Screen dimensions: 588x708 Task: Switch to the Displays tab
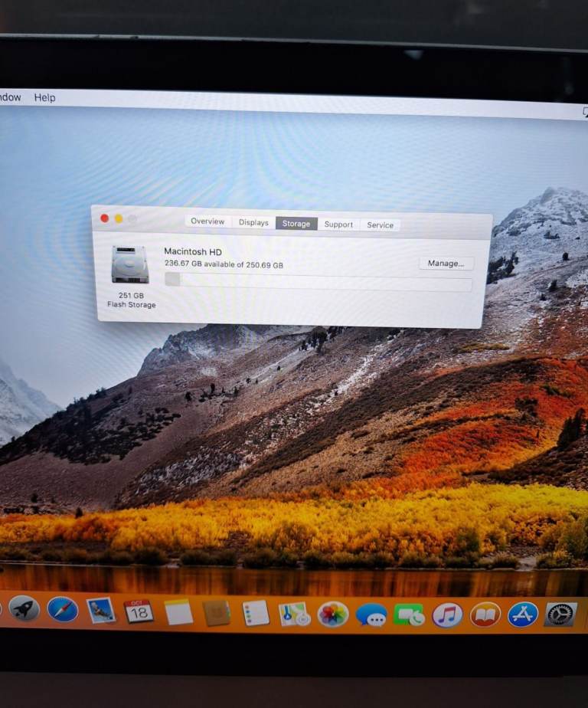pyautogui.click(x=253, y=223)
